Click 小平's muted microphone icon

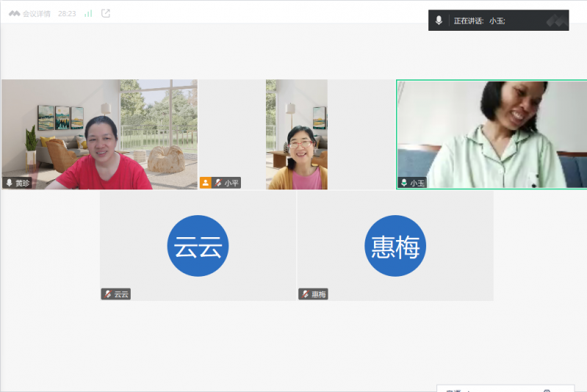click(218, 183)
